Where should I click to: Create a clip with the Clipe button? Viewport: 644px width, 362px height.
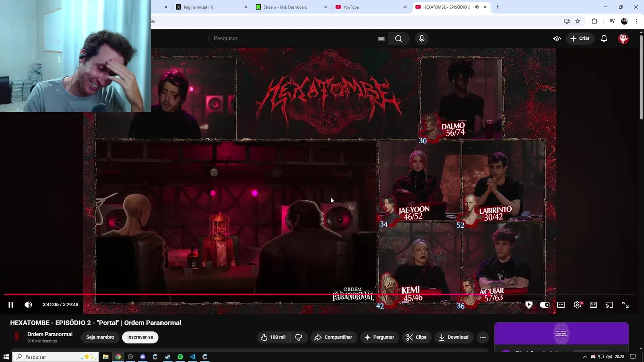pos(416,337)
